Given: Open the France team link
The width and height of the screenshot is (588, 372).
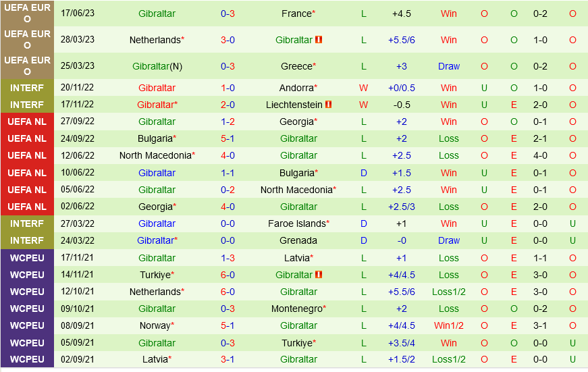Looking at the screenshot, I should point(296,14).
